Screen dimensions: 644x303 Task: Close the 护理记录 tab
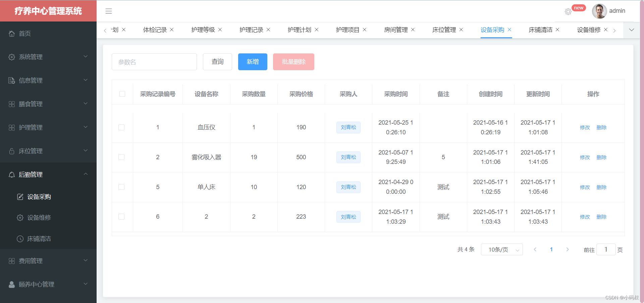pos(268,30)
